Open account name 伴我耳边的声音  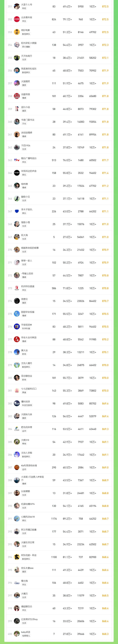(29, 171)
